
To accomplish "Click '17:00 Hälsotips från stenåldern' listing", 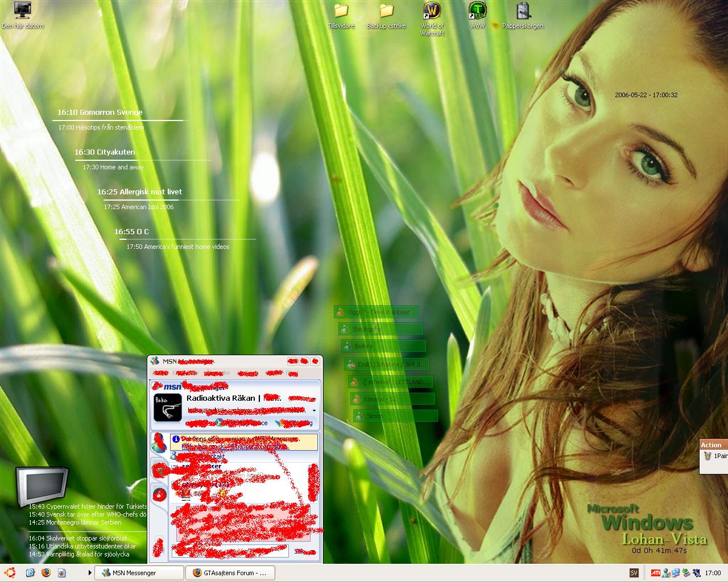I will click(x=101, y=127).
